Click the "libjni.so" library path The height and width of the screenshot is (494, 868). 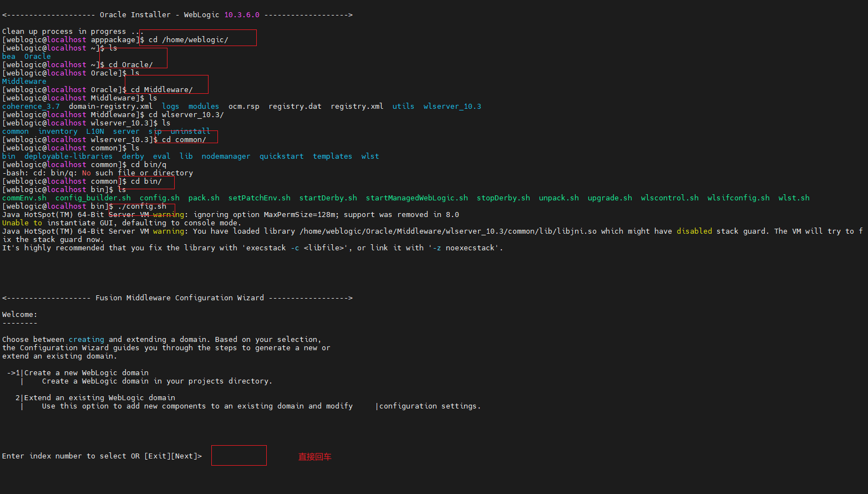point(448,231)
